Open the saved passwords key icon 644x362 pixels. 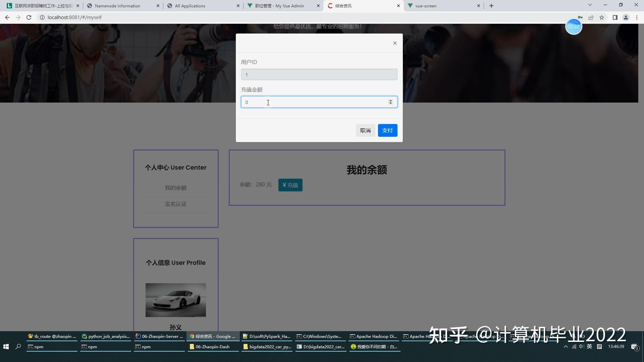pyautogui.click(x=580, y=17)
